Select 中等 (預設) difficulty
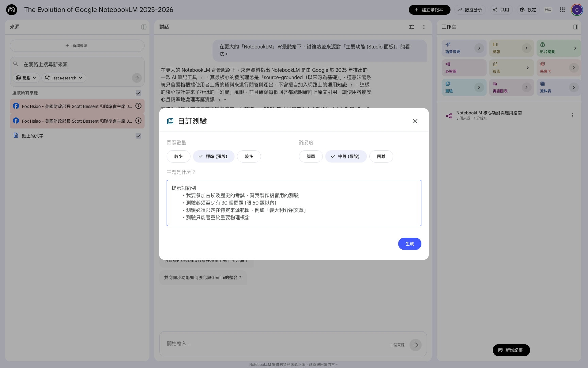Image resolution: width=588 pixels, height=368 pixels. coord(346,156)
